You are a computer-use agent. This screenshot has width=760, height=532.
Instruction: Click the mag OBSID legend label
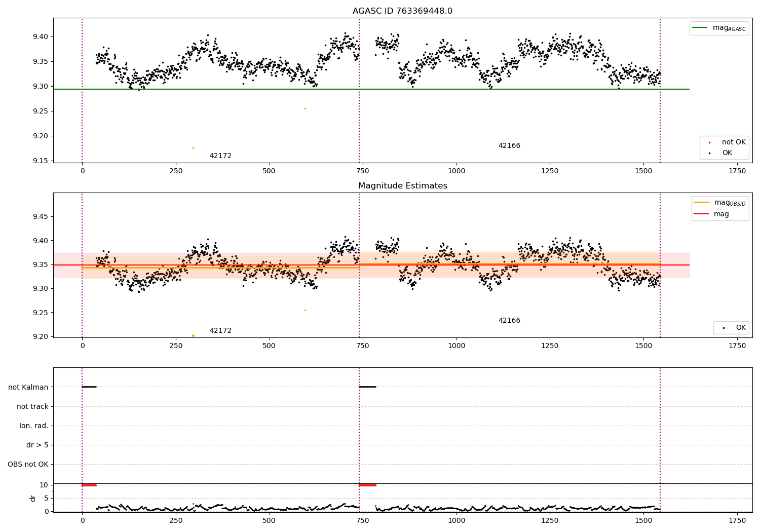point(730,203)
